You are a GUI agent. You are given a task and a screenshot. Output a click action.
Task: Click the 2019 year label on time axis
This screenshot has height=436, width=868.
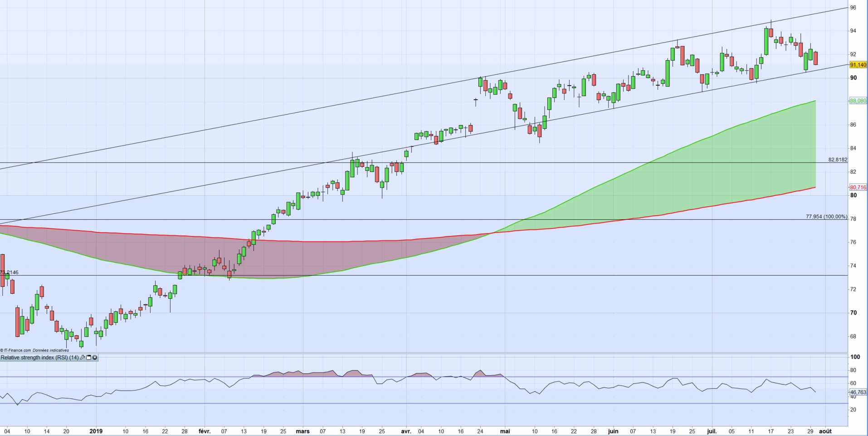pyautogui.click(x=96, y=431)
